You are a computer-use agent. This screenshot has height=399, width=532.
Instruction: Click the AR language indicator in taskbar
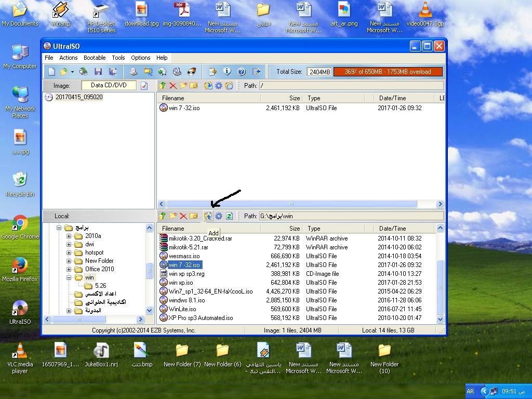tap(470, 391)
